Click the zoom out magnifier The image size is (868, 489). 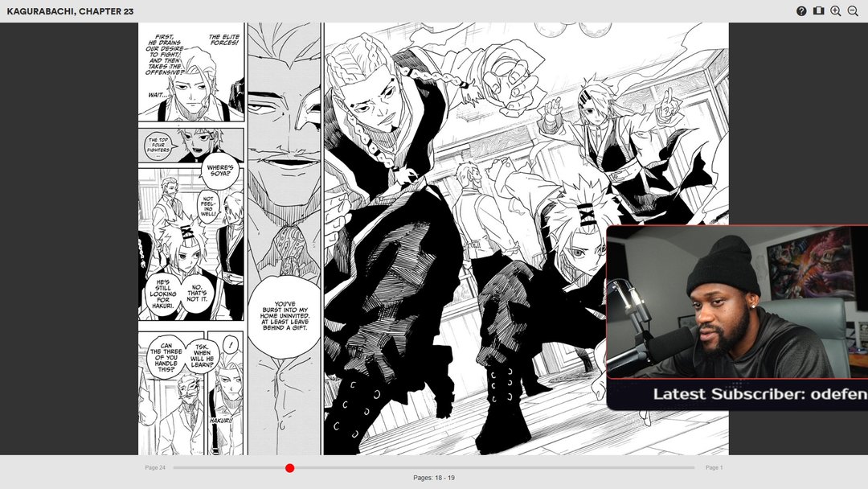coord(853,11)
